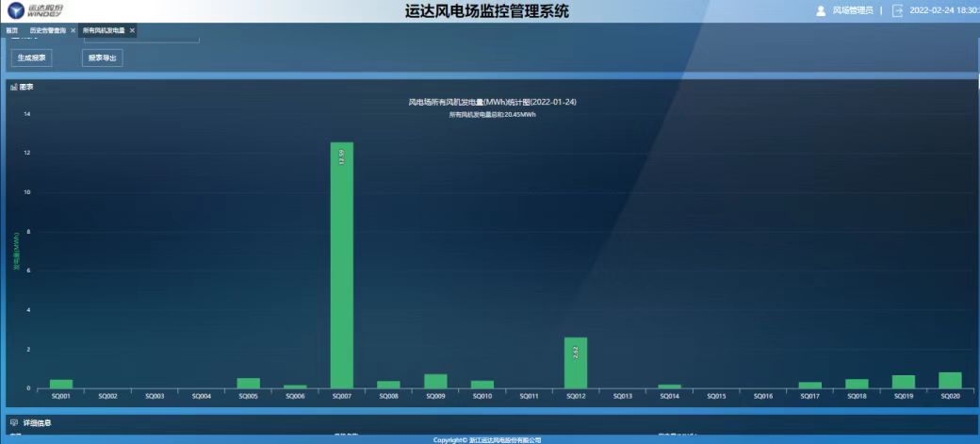980x444 pixels.
Task: Click the SQ012 bar labeled 2.62
Action: [576, 363]
